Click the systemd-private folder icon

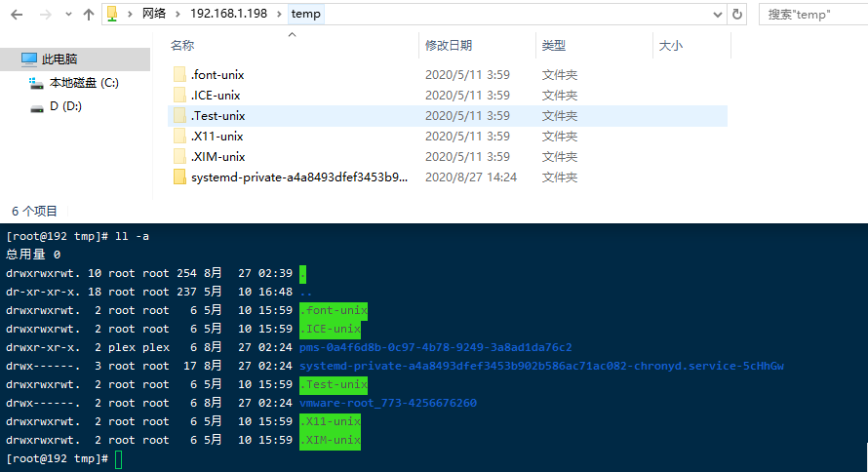click(x=179, y=177)
